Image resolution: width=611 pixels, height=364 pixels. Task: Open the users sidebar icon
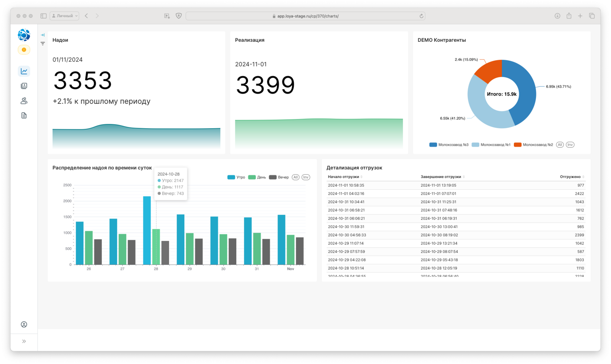[24, 101]
